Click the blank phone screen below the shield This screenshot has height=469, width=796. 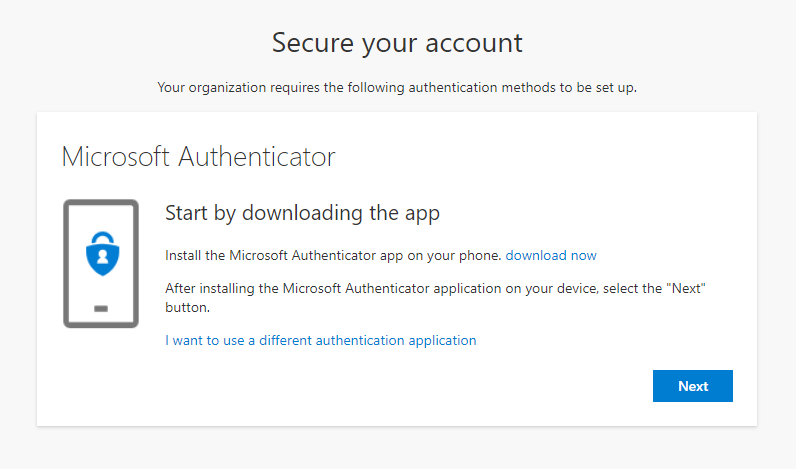(x=100, y=290)
